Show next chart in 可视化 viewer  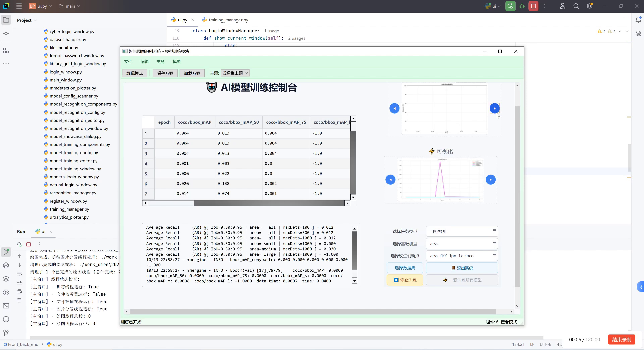[490, 180]
